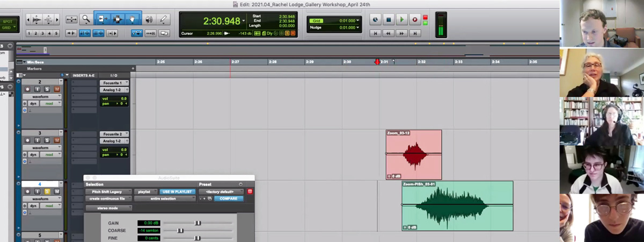The height and width of the screenshot is (242, 644).
Task: Click the COARSE pitch slider handle
Action: coord(180,231)
